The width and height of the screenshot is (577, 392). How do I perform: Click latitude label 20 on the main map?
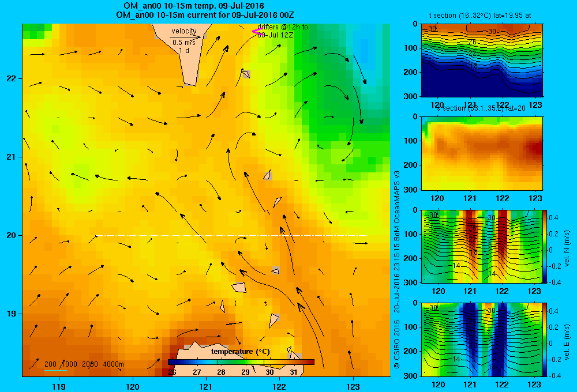[11, 235]
